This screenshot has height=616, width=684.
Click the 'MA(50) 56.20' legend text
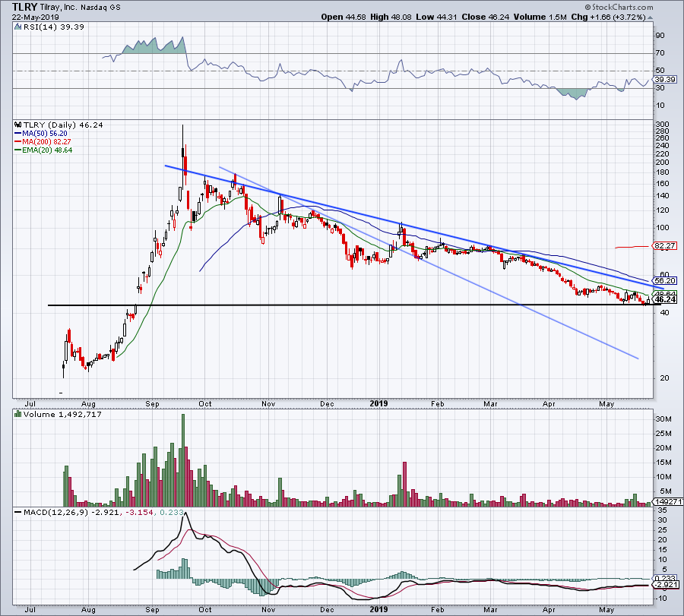(x=45, y=134)
